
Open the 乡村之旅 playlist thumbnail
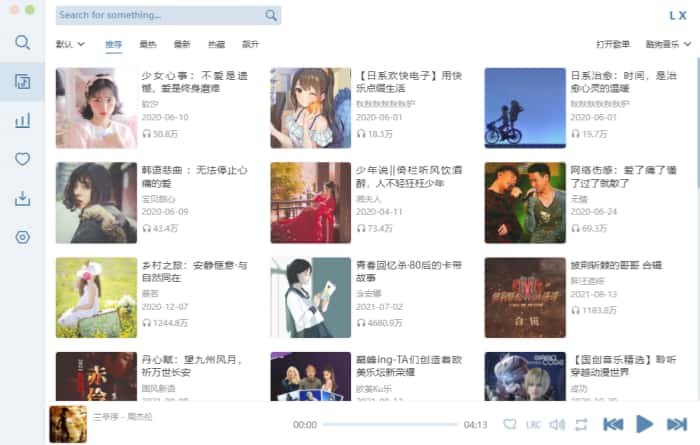coord(96,298)
